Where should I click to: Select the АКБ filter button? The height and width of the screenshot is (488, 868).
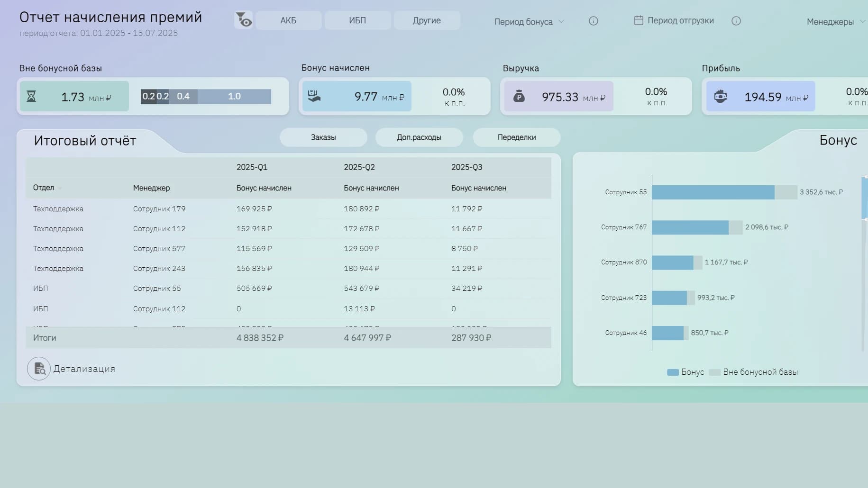click(288, 20)
